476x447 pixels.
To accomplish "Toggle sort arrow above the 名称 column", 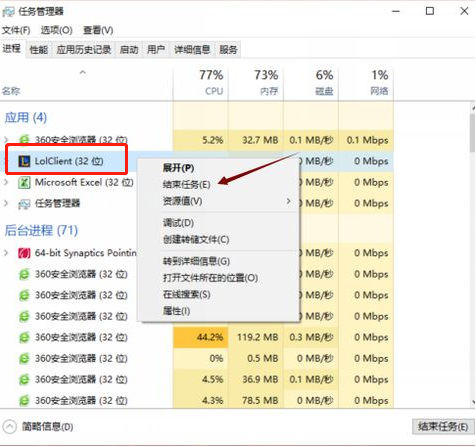I will coord(83,72).
